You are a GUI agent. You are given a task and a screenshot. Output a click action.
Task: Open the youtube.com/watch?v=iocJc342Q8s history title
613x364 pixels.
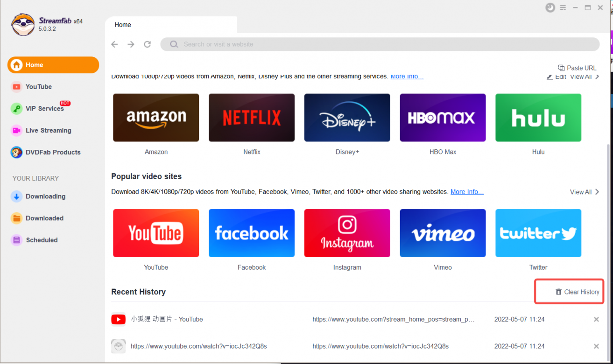pyautogui.click(x=199, y=347)
